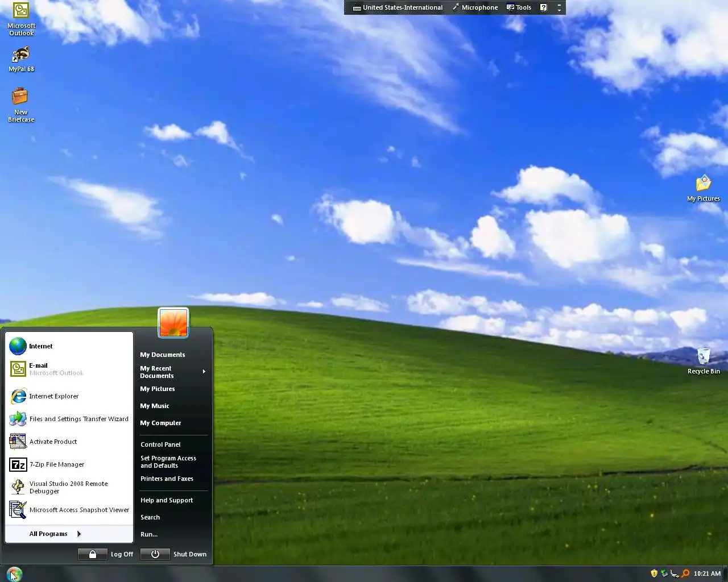Launch Internet Explorer from the Start menu
This screenshot has width=728, height=582.
(69, 396)
